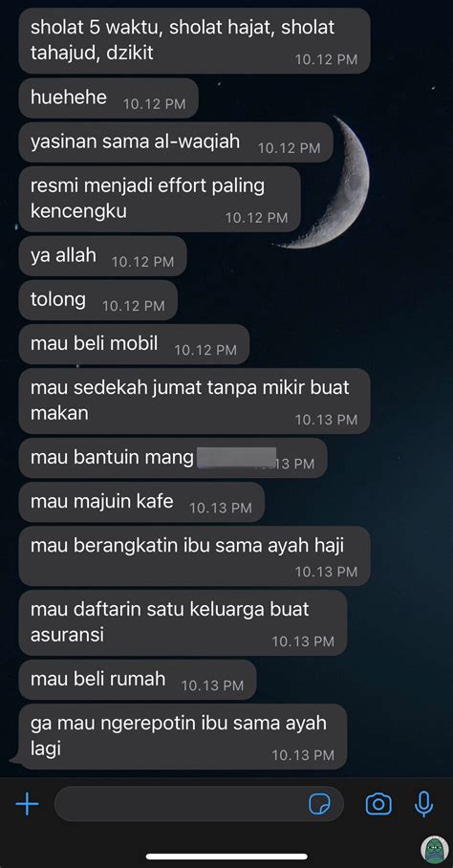Select the "mau beli mobil" message
The image size is (453, 868).
134,344
